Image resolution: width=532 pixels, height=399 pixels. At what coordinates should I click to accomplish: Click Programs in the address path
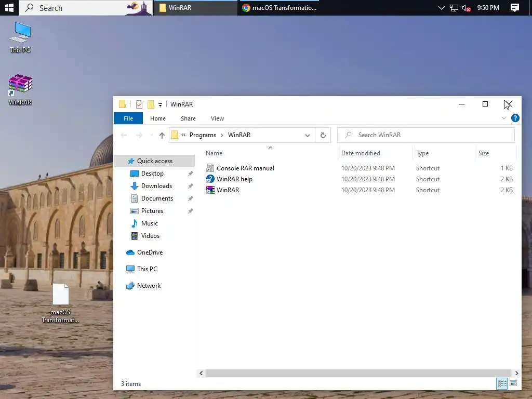tap(203, 135)
